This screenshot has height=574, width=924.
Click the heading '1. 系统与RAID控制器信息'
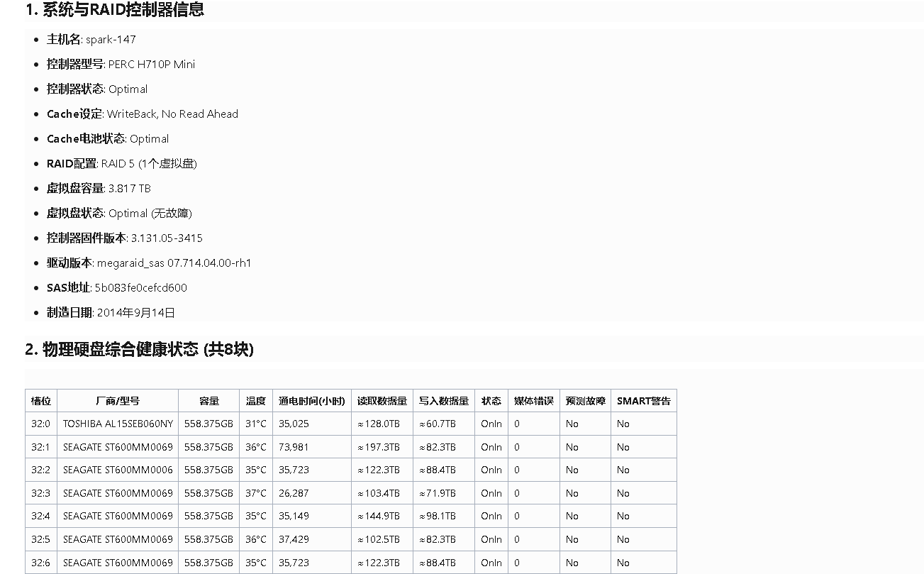point(115,10)
